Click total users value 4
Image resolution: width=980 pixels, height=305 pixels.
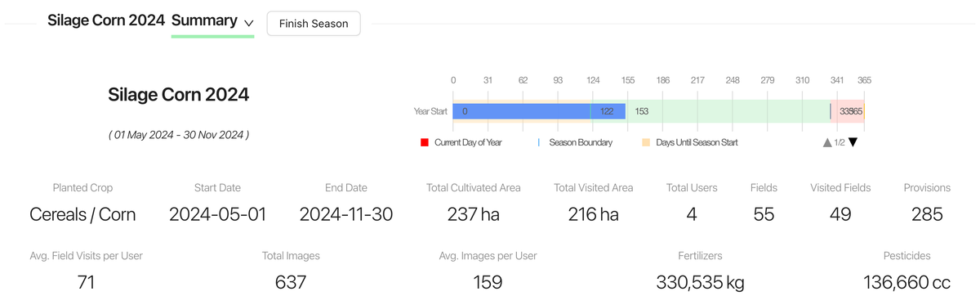[692, 215]
